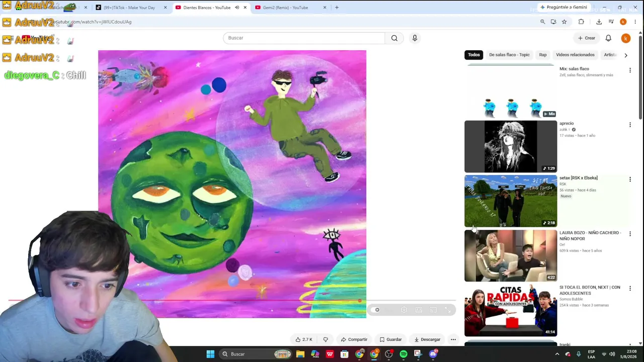Image resolution: width=644 pixels, height=362 pixels.
Task: Open options for 'LAURA BOZO' video
Action: click(x=630, y=234)
